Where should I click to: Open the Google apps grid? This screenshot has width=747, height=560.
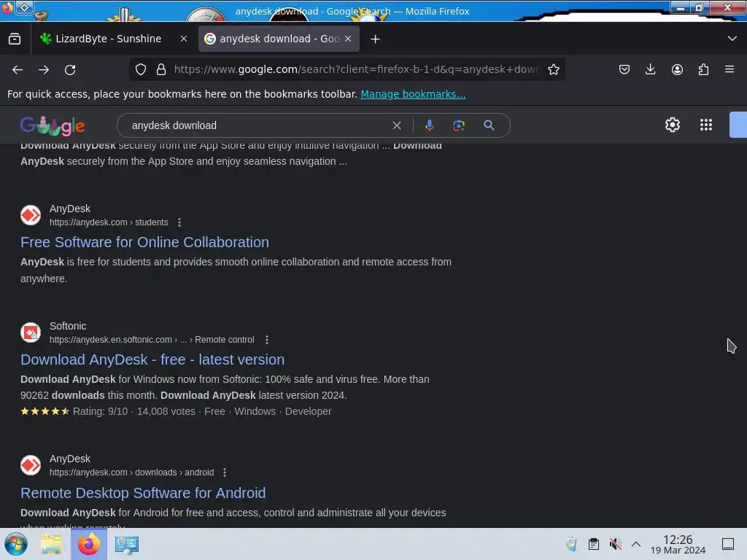pos(706,125)
